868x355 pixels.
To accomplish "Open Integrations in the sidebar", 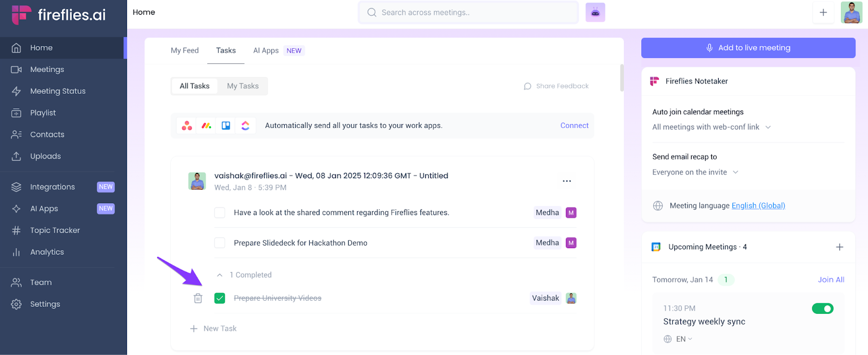I will 63,187.
